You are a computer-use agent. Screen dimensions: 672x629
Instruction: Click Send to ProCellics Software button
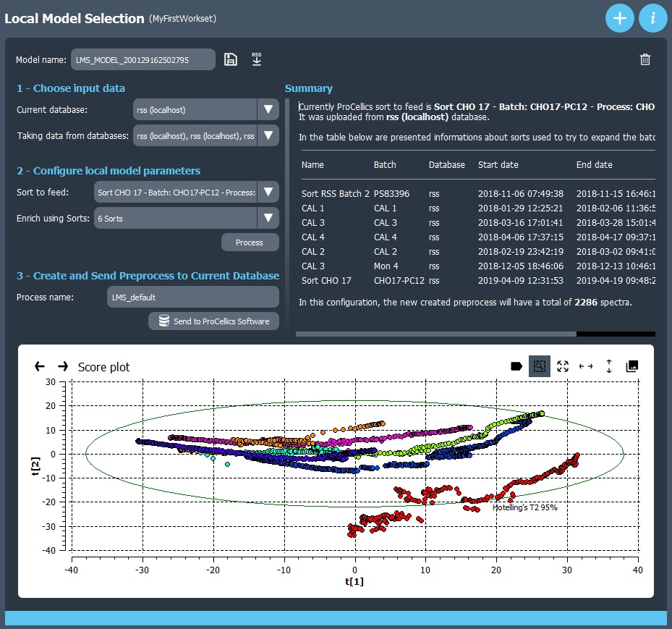(213, 321)
